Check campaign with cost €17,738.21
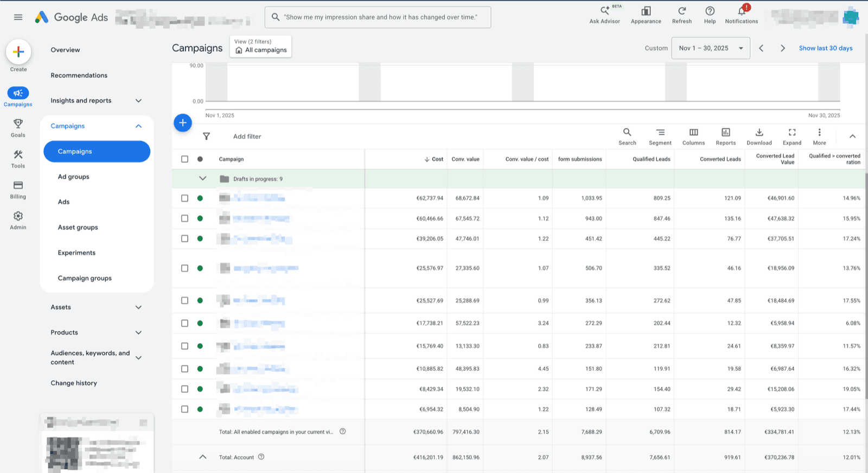Screen dimensions: 868x473 [184, 323]
